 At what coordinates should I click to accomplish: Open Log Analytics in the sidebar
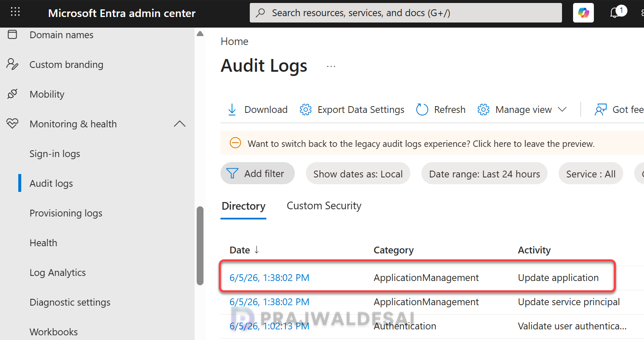[58, 273]
